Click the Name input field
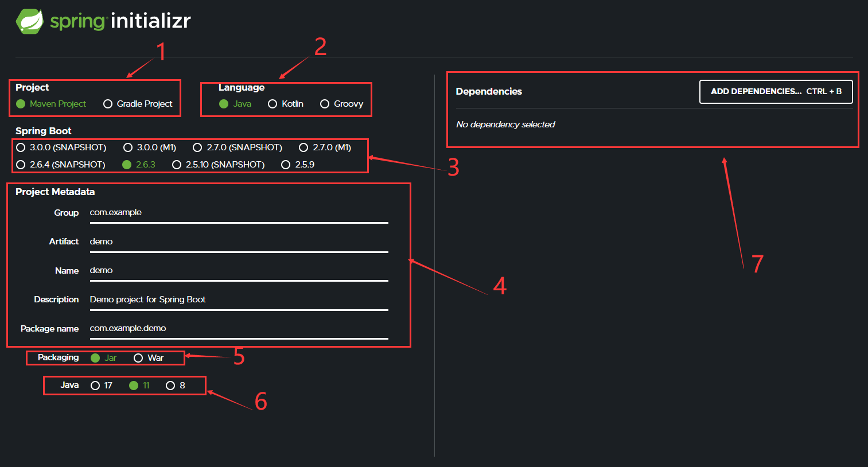Viewport: 868px width, 467px height. (239, 271)
